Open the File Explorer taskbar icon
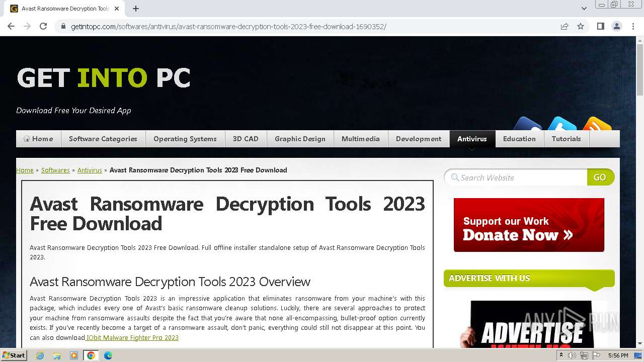This screenshot has height=362, width=644. click(57, 355)
